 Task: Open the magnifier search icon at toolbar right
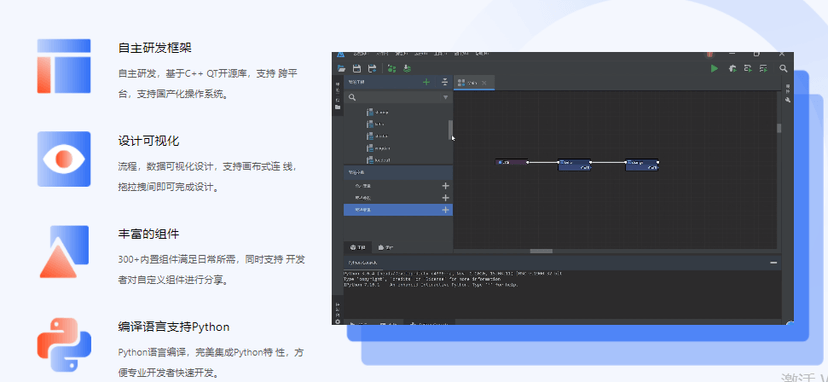pyautogui.click(x=783, y=68)
